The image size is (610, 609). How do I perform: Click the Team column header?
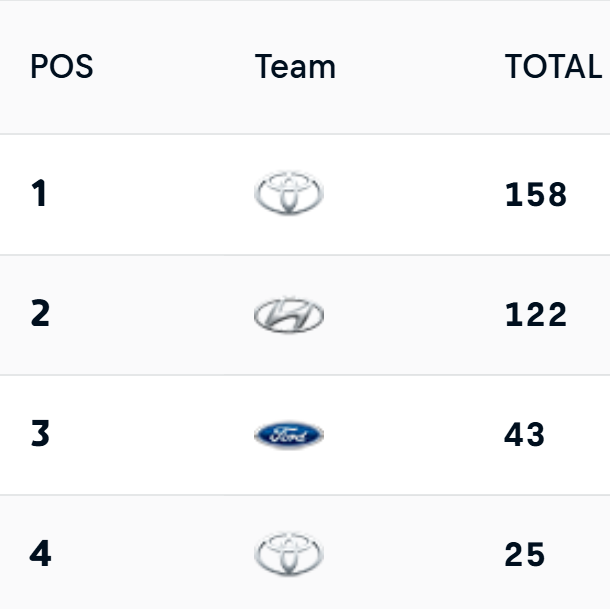pyautogui.click(x=295, y=67)
